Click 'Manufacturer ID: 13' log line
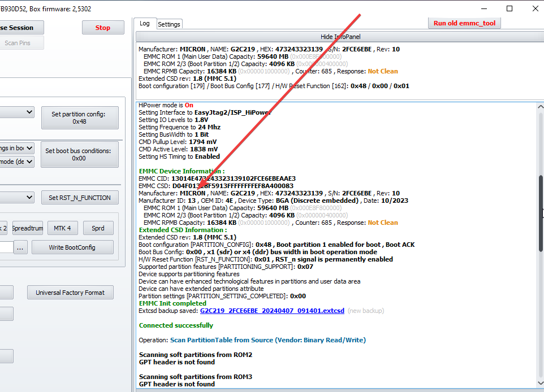The height and width of the screenshot is (392, 544). [273, 201]
